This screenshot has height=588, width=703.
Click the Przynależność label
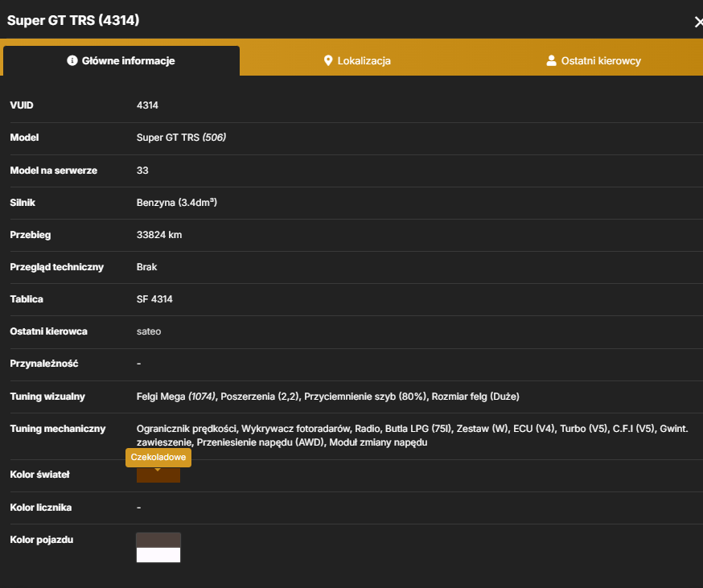coord(44,364)
